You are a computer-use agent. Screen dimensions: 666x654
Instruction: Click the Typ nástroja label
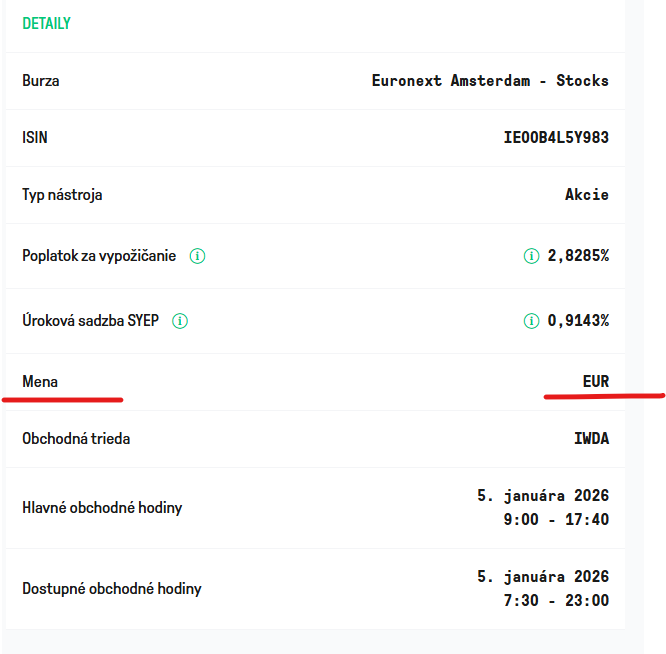(x=62, y=195)
